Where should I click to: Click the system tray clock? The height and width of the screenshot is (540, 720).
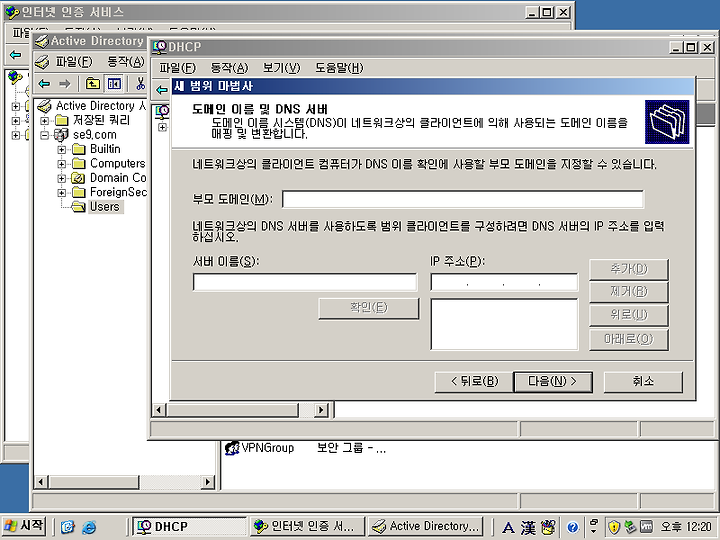[x=686, y=527]
